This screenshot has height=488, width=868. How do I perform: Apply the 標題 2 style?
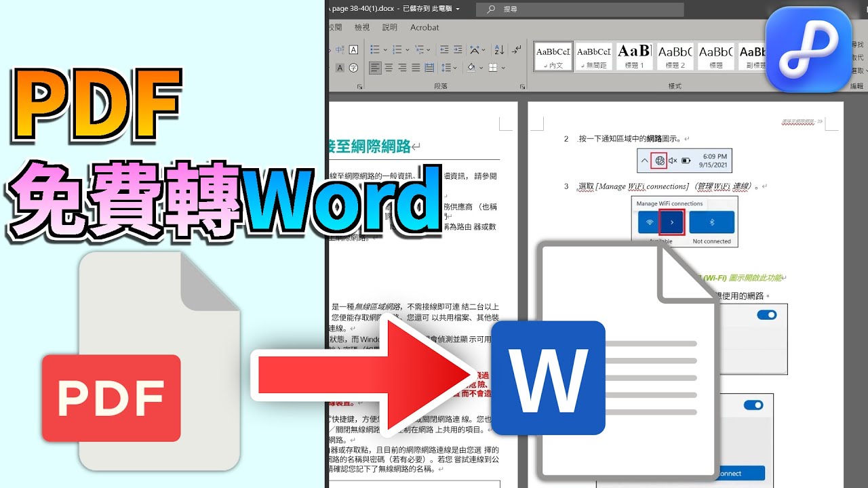pyautogui.click(x=675, y=56)
